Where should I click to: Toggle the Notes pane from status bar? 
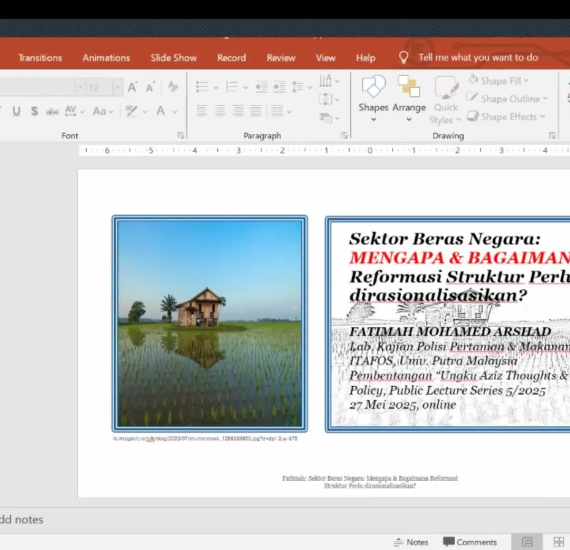click(411, 542)
